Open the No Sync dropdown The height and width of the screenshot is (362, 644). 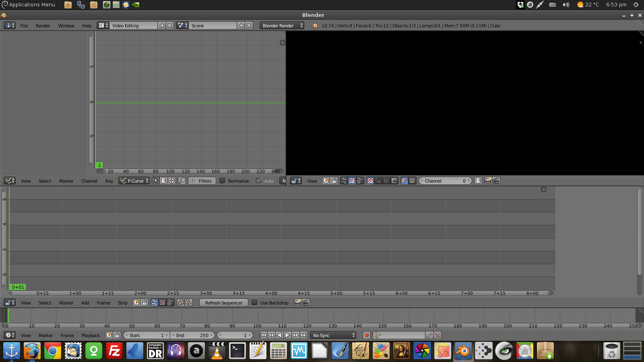tap(334, 335)
